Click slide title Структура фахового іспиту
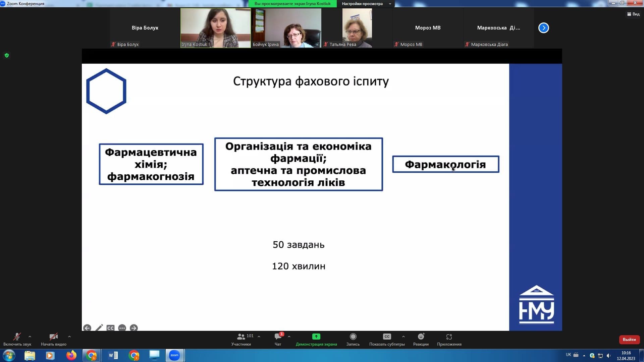This screenshot has height=362, width=644. click(311, 81)
